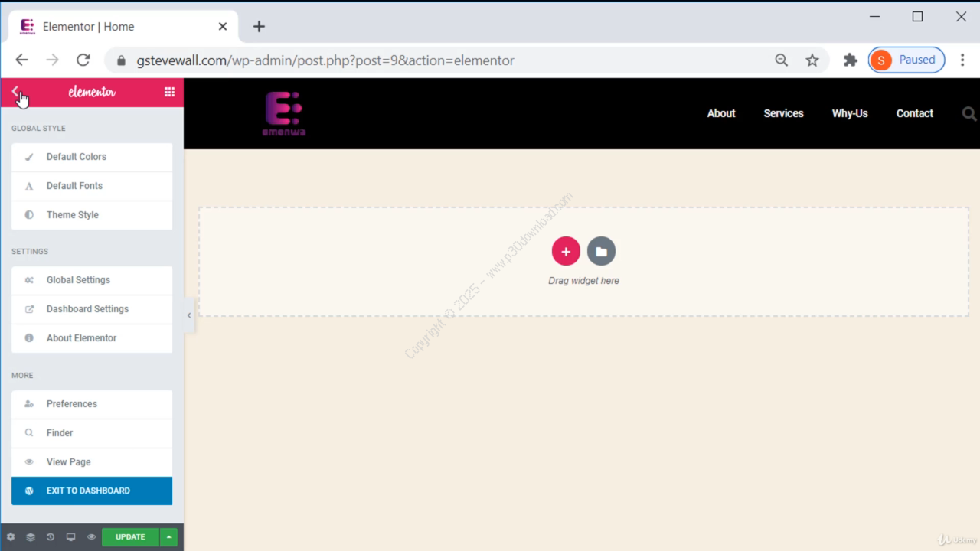This screenshot has height=551, width=980.
Task: Select View Page item
Action: click(x=92, y=462)
